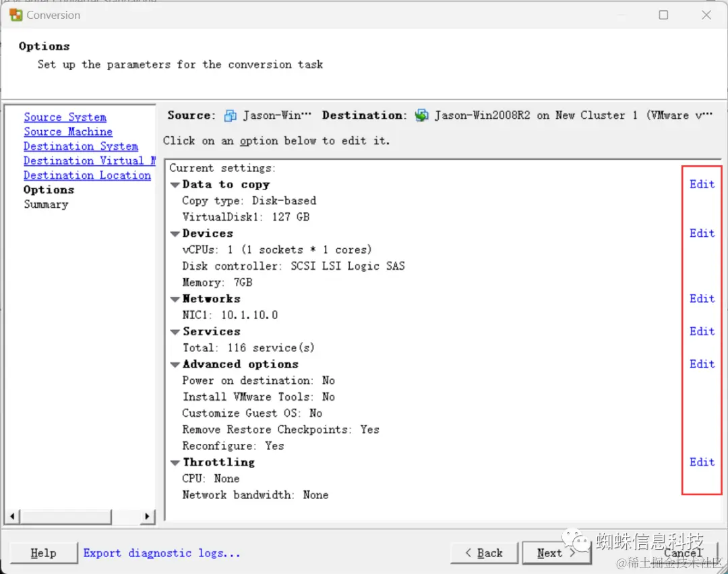Open the Destination Virtual Machine step
728x574 pixels.
pos(90,161)
